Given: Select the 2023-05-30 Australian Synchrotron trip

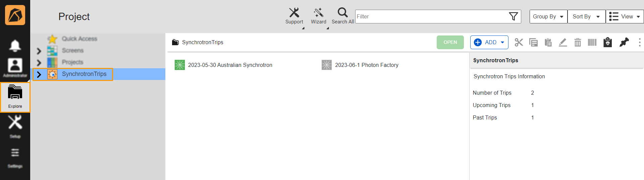Looking at the screenshot, I should pos(230,65).
